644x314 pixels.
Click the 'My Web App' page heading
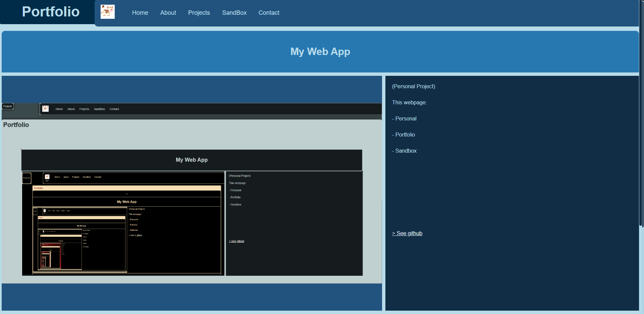pos(320,52)
